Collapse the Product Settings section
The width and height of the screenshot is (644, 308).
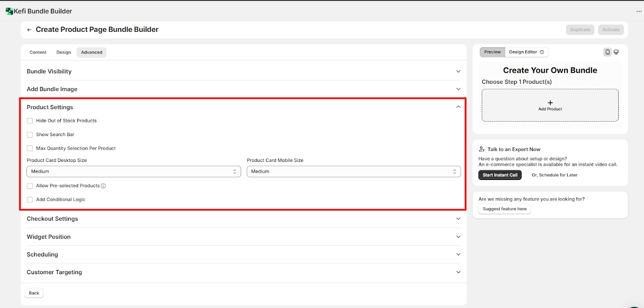[x=458, y=107]
